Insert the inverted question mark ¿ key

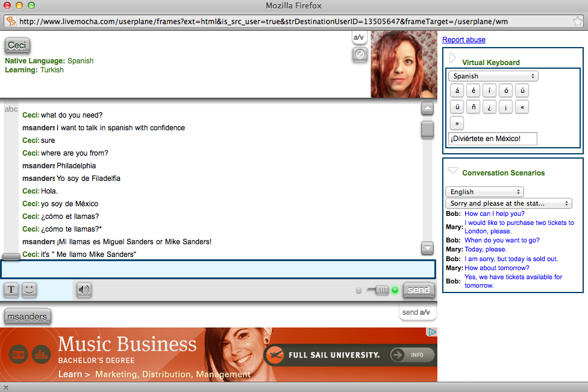(x=490, y=107)
